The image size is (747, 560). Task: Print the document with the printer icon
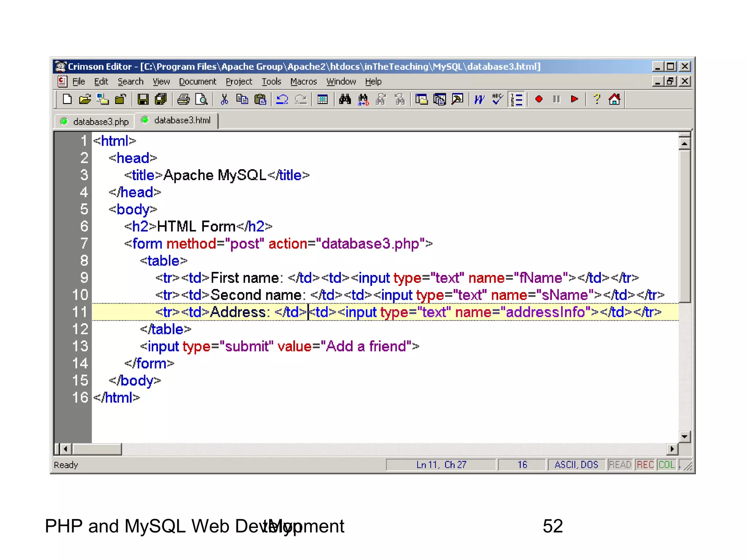point(183,99)
